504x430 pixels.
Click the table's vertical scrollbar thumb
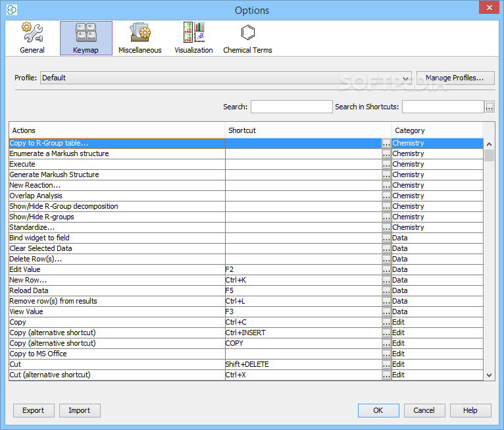coord(490,155)
